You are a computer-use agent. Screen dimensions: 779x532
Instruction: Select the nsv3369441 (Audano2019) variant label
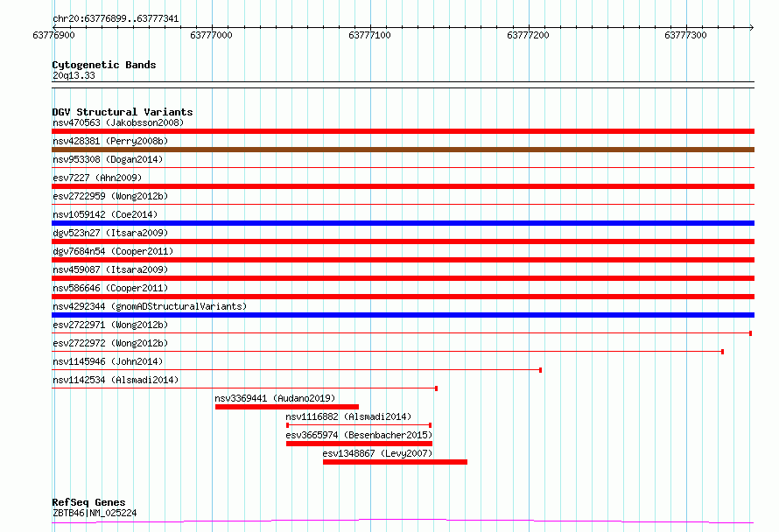tap(275, 398)
